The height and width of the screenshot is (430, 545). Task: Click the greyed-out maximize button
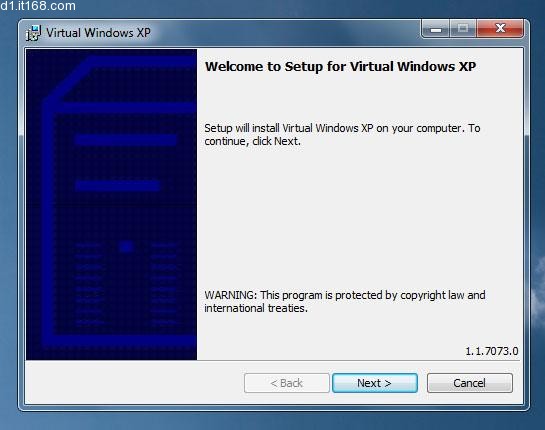point(463,29)
